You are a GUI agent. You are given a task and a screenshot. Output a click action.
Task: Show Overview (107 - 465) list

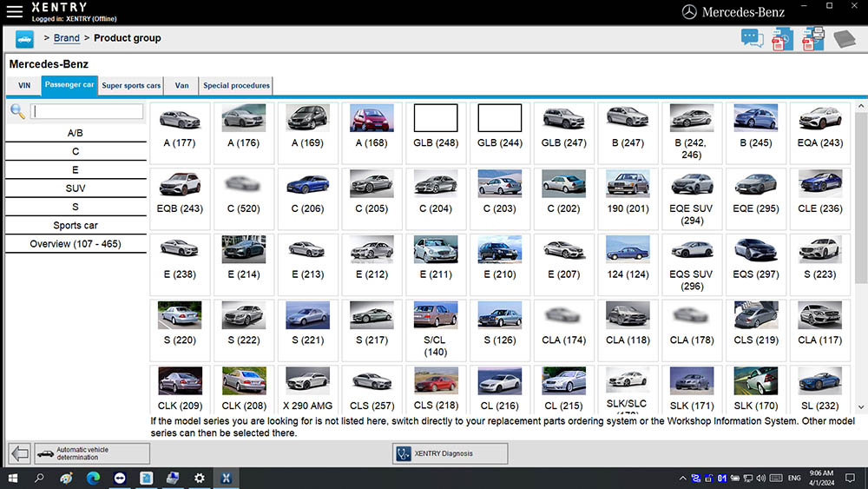pos(76,244)
